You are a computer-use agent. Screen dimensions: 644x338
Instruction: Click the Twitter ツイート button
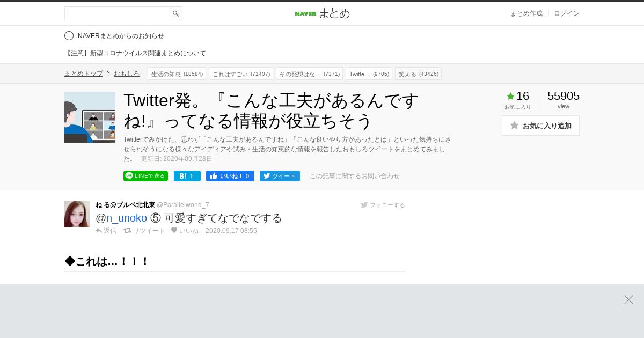coord(280,176)
